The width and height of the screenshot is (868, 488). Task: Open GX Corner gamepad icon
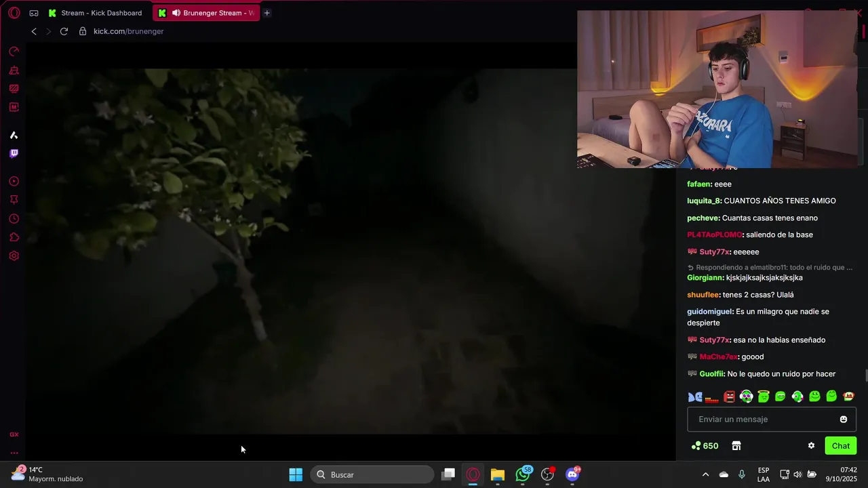[x=34, y=13]
